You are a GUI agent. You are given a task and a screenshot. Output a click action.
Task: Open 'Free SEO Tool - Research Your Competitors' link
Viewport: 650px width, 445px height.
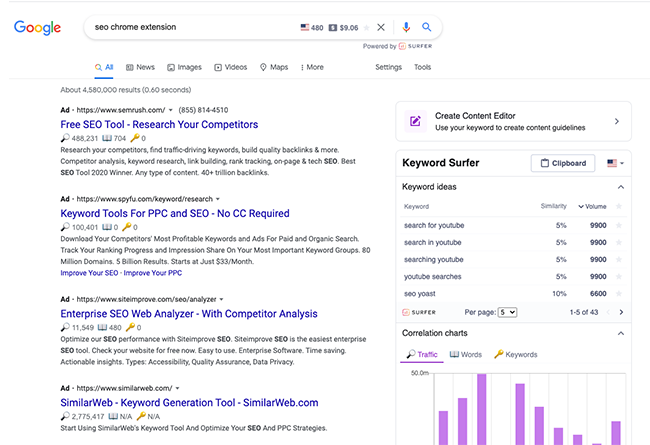click(x=159, y=124)
